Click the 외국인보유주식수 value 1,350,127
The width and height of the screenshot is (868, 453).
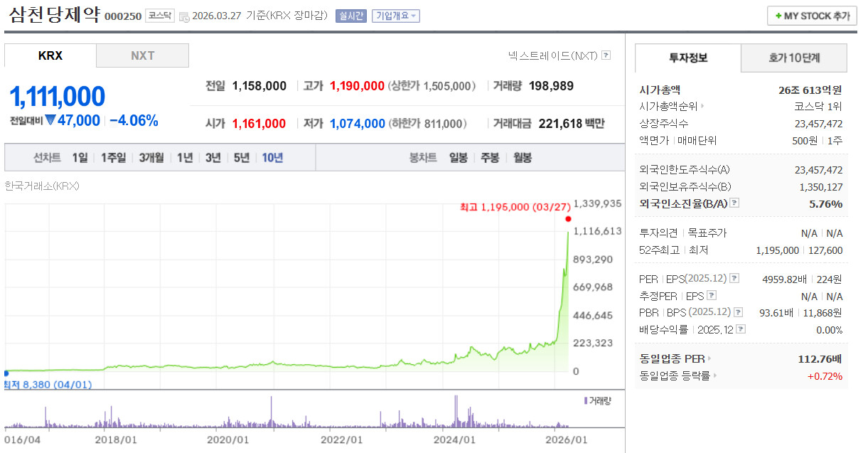click(x=821, y=186)
